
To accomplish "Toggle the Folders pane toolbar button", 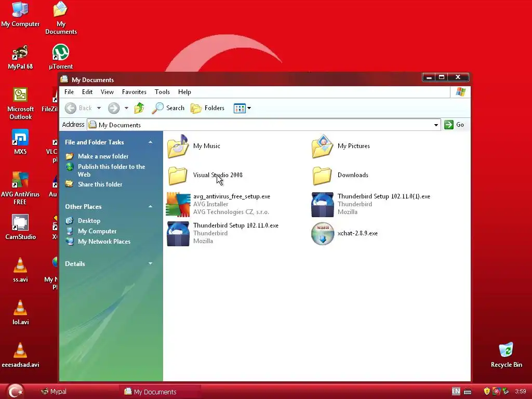I will pyautogui.click(x=208, y=108).
